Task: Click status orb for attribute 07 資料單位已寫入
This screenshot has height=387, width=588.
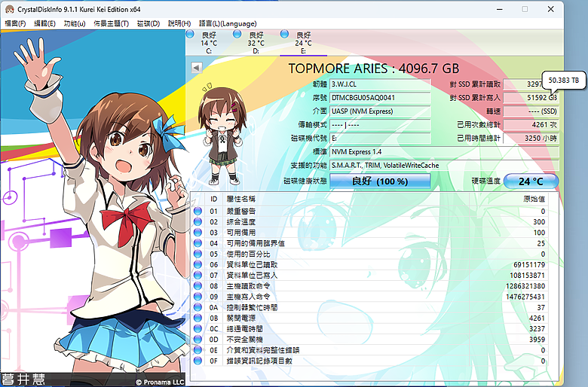Action: coord(198,275)
